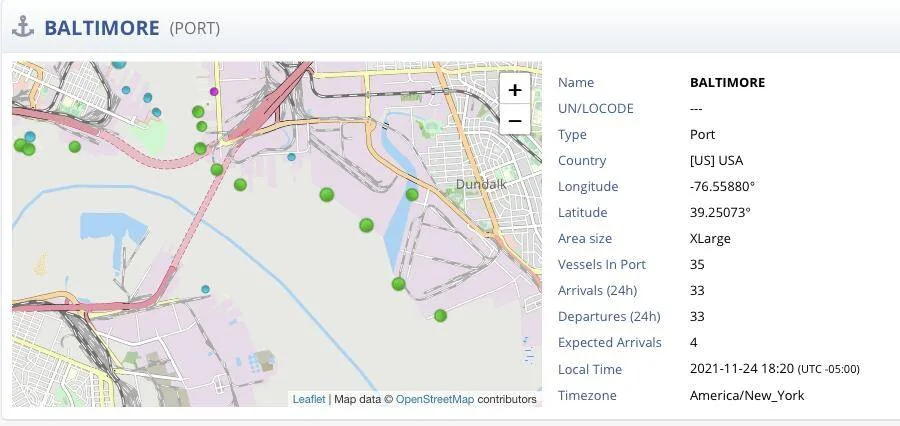Click the Dundalk place label on map

(x=481, y=184)
